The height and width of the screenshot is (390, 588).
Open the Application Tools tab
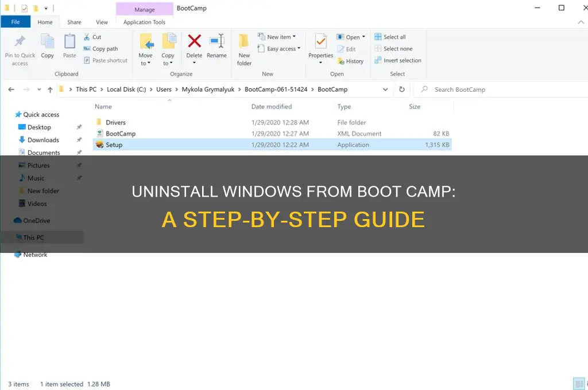[144, 22]
